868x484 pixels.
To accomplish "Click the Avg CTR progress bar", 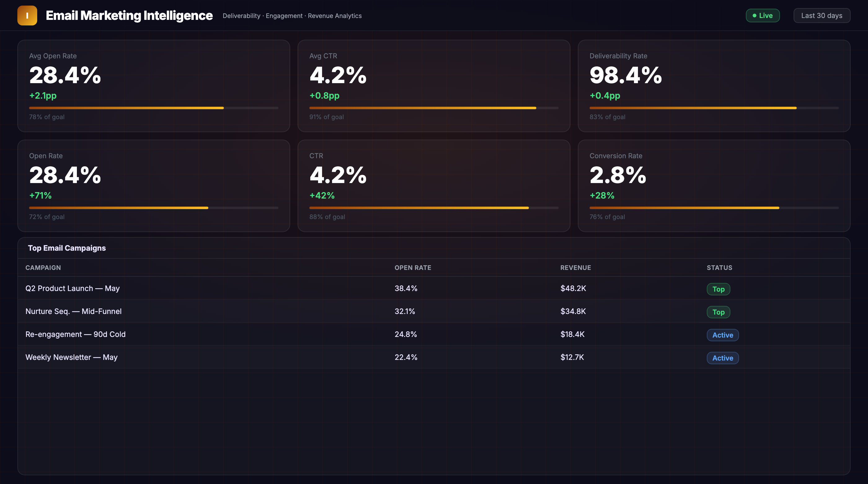I will point(434,108).
